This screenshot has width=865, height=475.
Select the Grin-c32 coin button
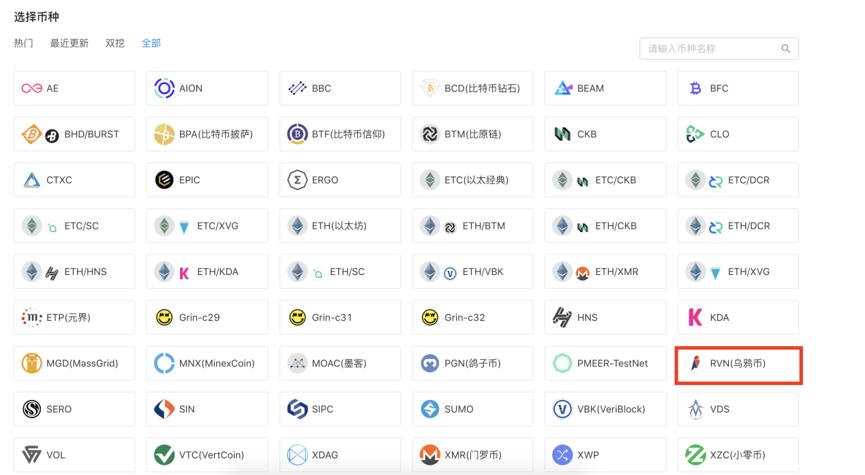coord(472,317)
